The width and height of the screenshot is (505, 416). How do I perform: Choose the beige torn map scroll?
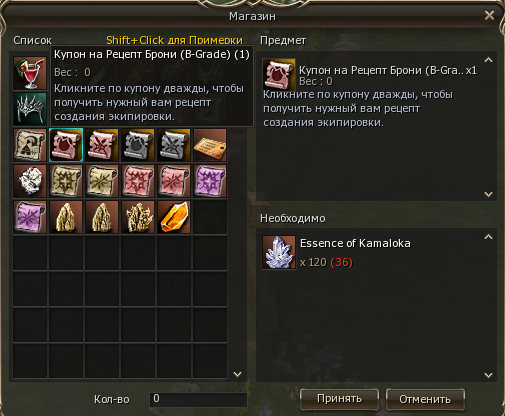point(30,145)
